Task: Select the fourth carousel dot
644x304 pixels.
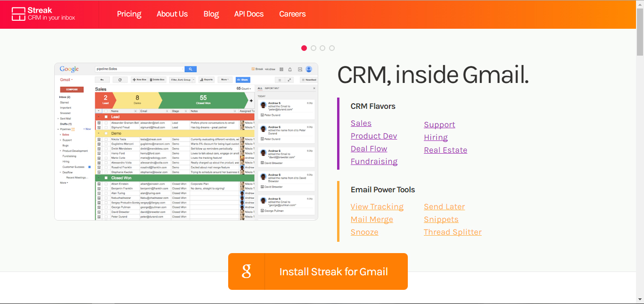Action: pos(332,48)
